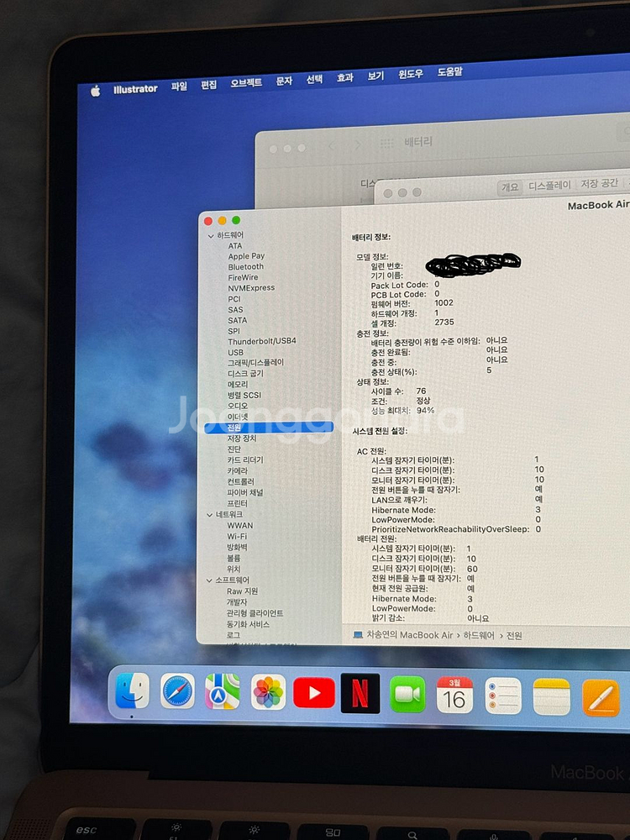
Task: Select PCI in sidebar
Action: (x=234, y=299)
